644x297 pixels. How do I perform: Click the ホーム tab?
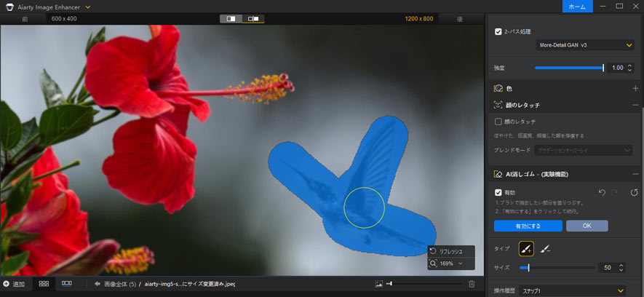578,6
